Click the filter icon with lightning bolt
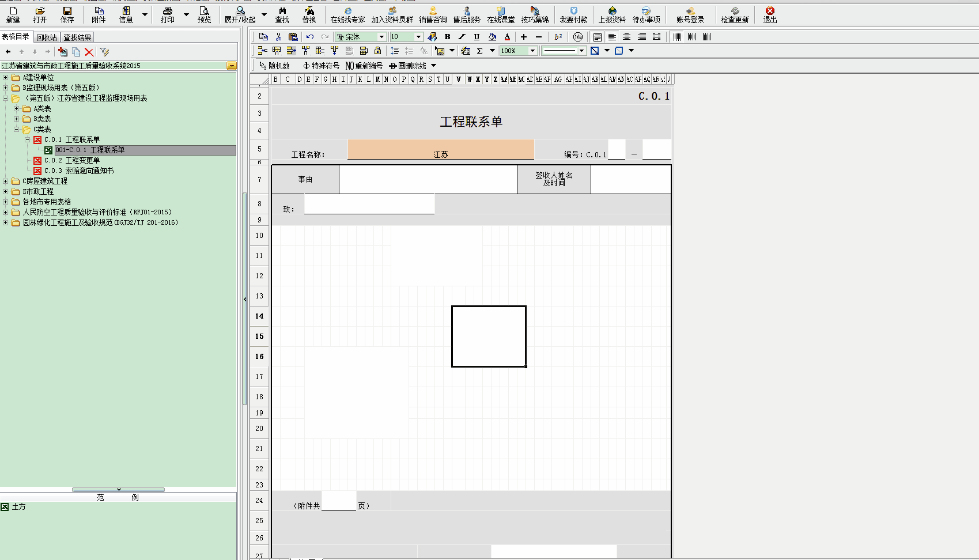Image resolution: width=979 pixels, height=560 pixels. point(104,52)
